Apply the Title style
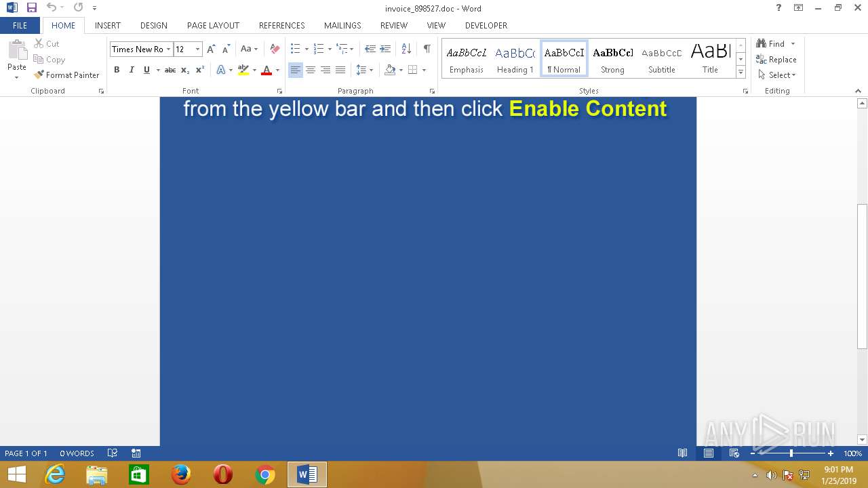 710,58
